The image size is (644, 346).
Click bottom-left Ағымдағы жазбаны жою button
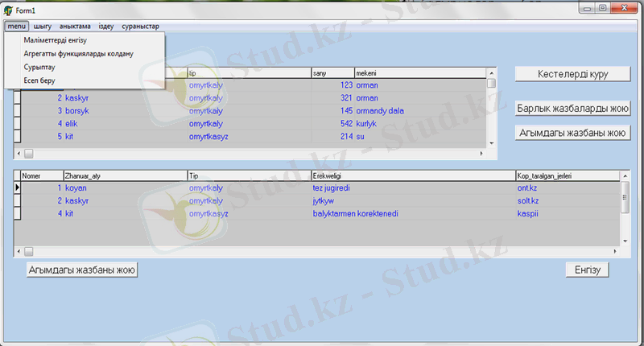pos(82,270)
